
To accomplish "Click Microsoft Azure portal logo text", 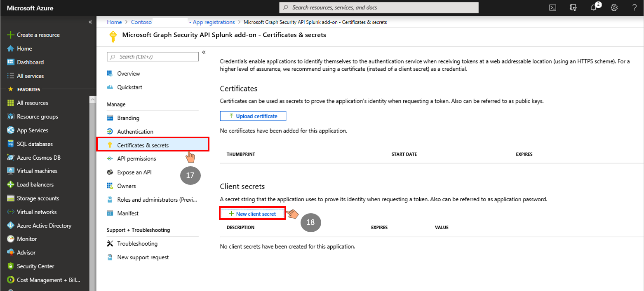I will 30,8.
